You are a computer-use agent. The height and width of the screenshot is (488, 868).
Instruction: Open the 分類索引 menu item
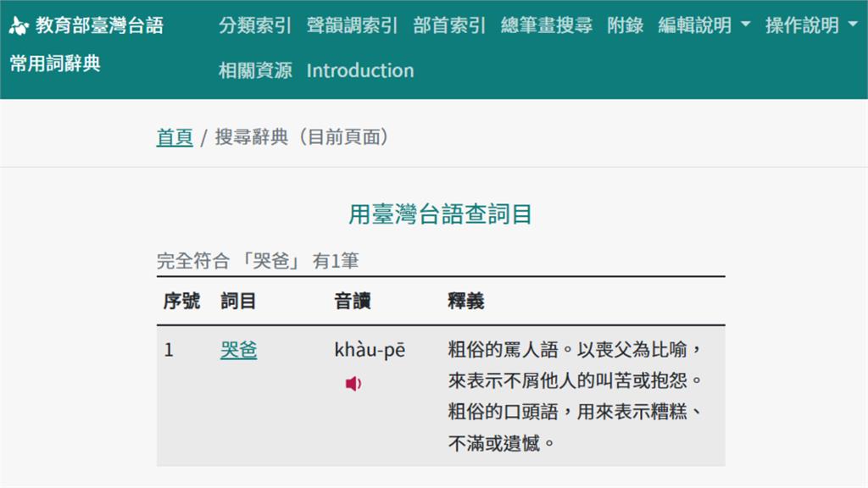[254, 25]
